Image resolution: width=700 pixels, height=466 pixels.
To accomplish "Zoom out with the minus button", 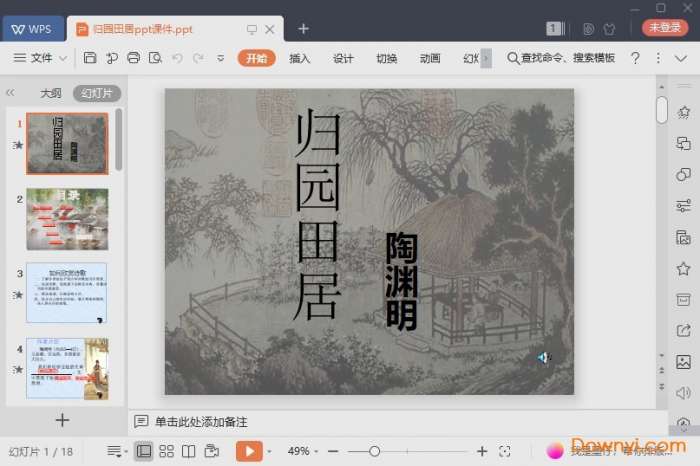I will point(333,452).
